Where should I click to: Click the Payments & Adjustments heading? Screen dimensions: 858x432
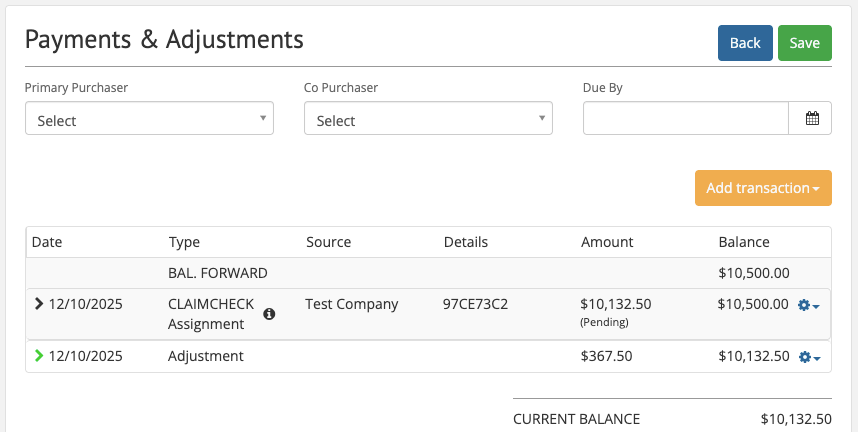coord(164,40)
